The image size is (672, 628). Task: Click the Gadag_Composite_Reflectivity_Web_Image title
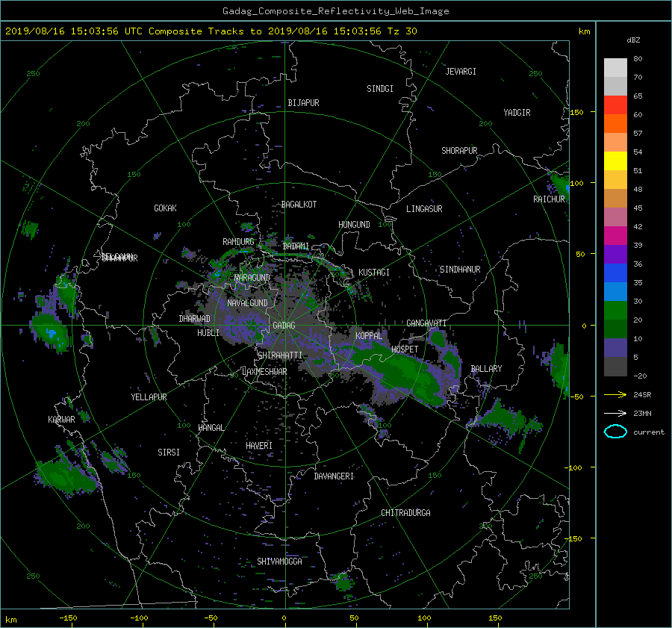pos(335,11)
